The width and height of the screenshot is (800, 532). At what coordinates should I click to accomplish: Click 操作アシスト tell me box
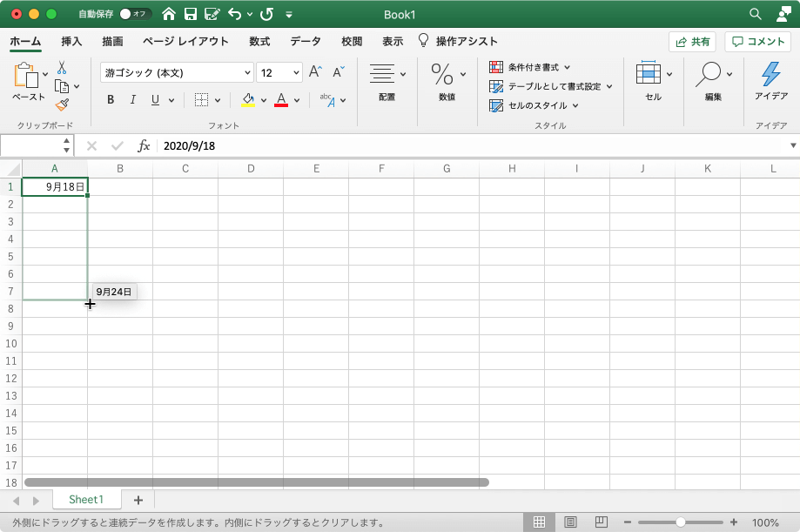(x=458, y=41)
